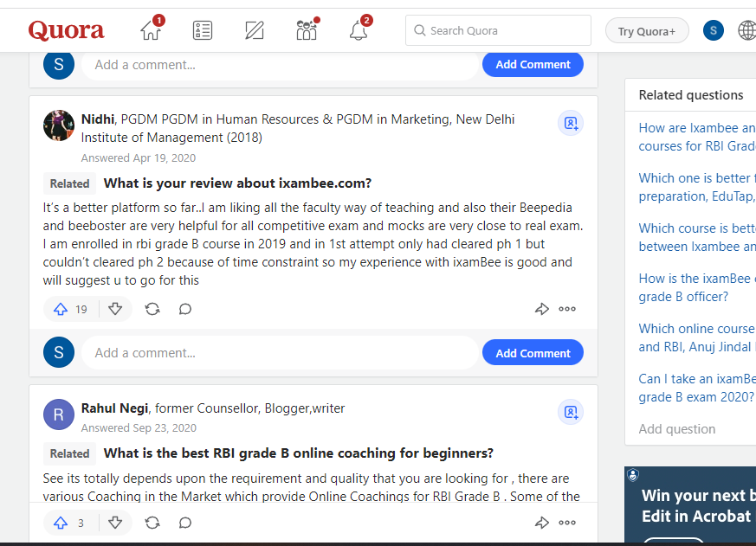Open related question 'Which course is'
The height and width of the screenshot is (546, 756).
click(697, 238)
